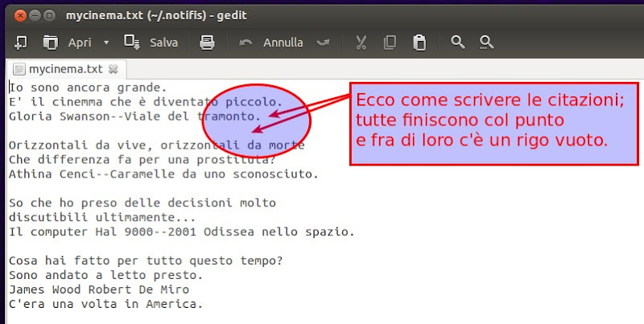The height and width of the screenshot is (324, 644).
Task: Click the line 'So che ho preso delle decisioni molto'
Action: click(142, 203)
